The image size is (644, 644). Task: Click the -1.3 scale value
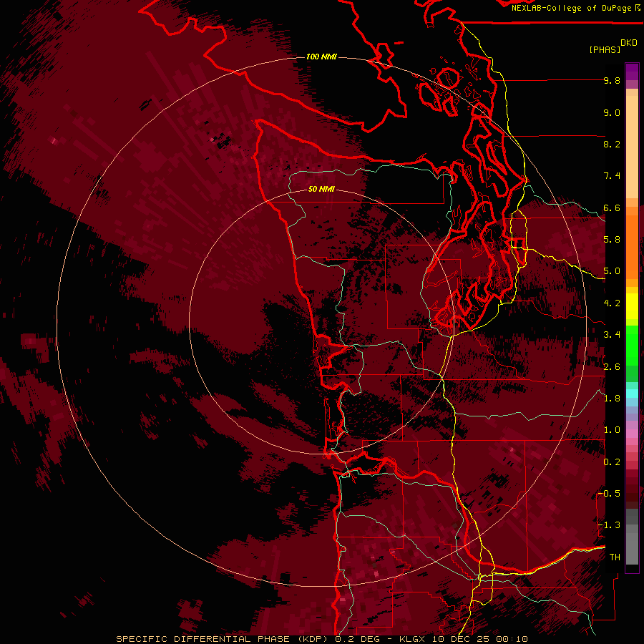pyautogui.click(x=608, y=525)
